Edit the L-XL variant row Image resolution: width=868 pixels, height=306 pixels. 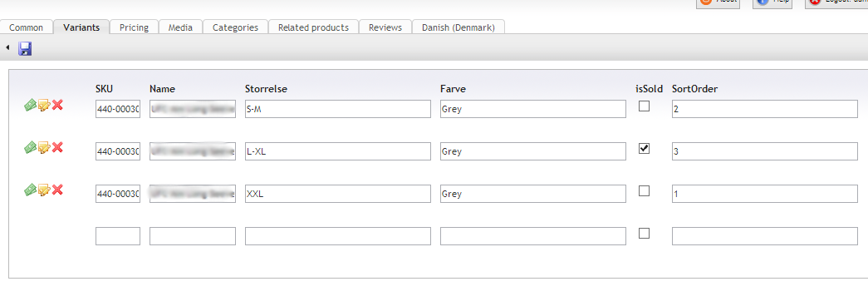(44, 147)
